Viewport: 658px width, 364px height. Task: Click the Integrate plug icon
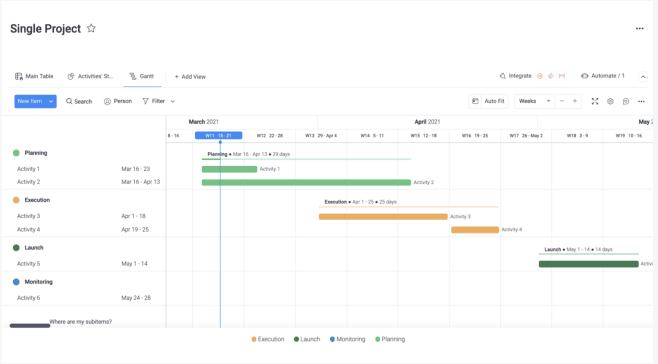(x=502, y=76)
